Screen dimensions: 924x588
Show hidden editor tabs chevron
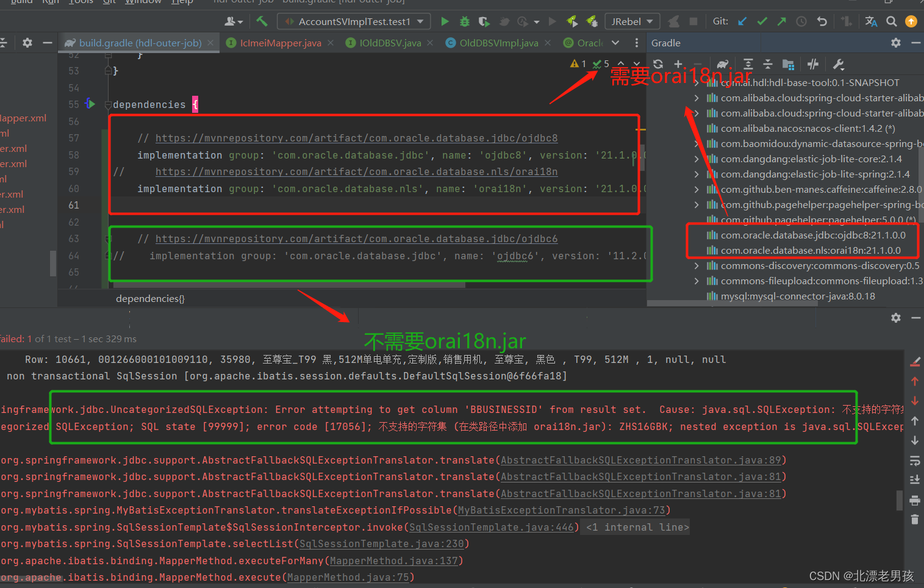615,43
